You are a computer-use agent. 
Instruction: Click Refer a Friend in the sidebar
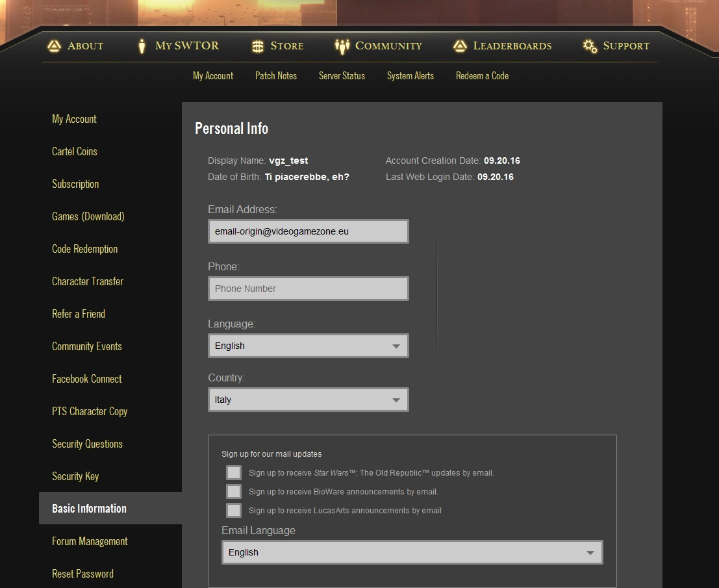pyautogui.click(x=79, y=314)
